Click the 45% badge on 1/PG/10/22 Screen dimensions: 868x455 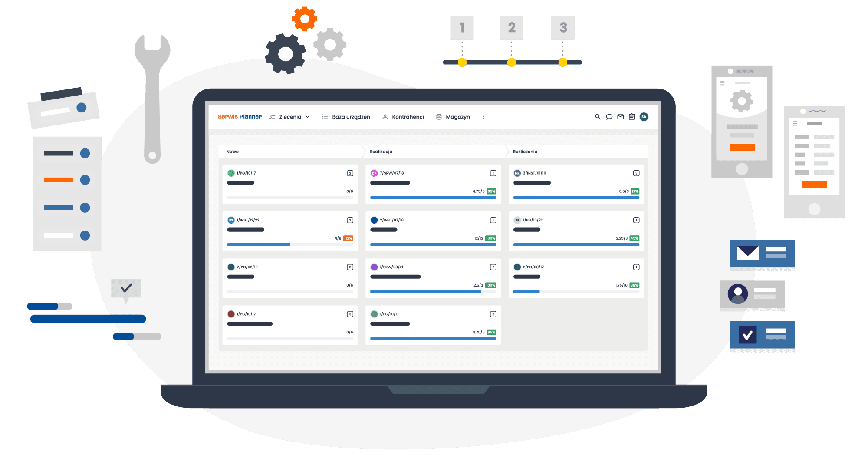[x=635, y=238]
